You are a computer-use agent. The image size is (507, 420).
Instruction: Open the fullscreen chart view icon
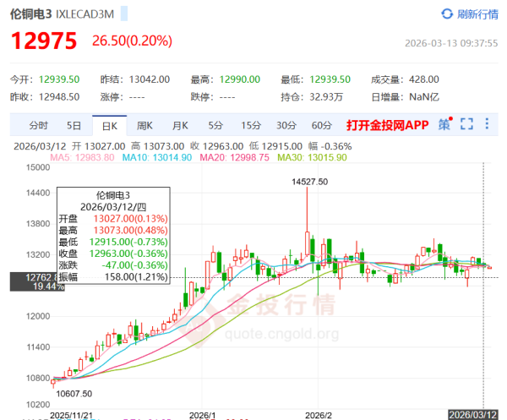point(466,124)
